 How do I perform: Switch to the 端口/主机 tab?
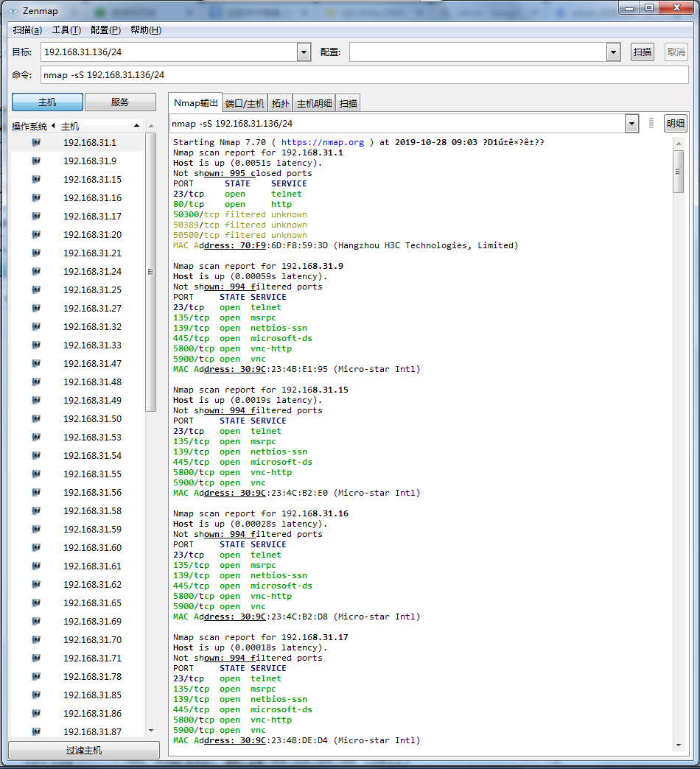245,104
